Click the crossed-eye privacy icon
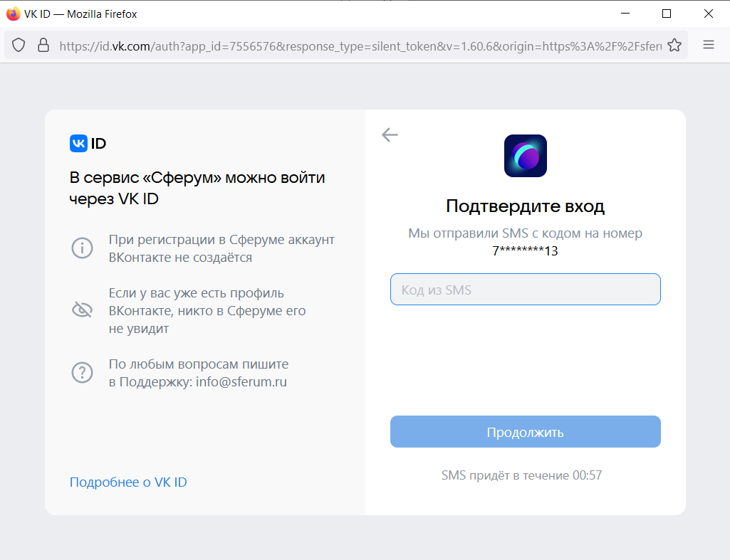Screen dimensions: 730x560 click(82, 310)
